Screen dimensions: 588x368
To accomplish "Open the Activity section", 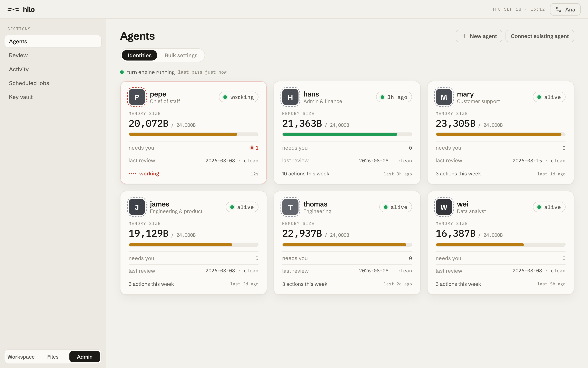I will pyautogui.click(x=53, y=69).
